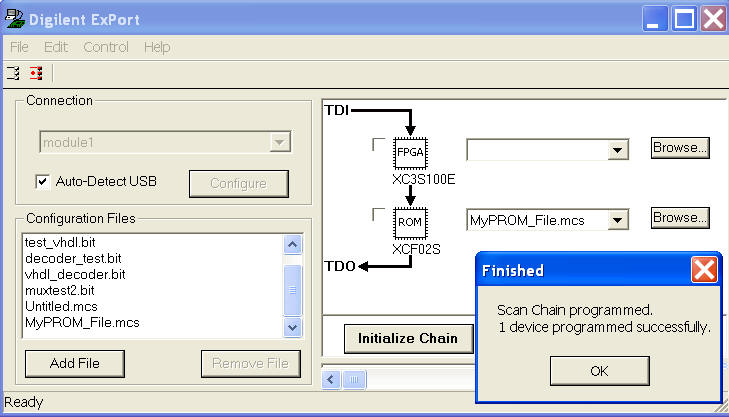Click file list scroll down arrow
The height and width of the screenshot is (417, 729).
292,327
